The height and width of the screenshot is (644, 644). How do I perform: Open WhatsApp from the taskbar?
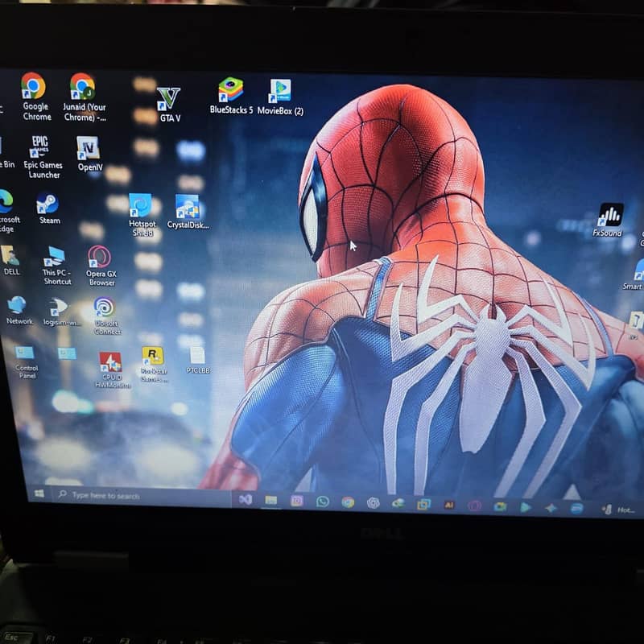click(323, 502)
